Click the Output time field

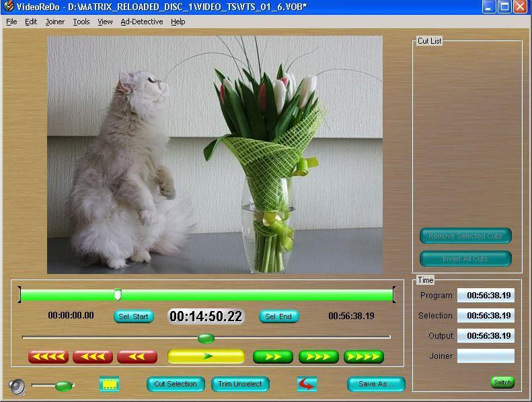coord(486,336)
